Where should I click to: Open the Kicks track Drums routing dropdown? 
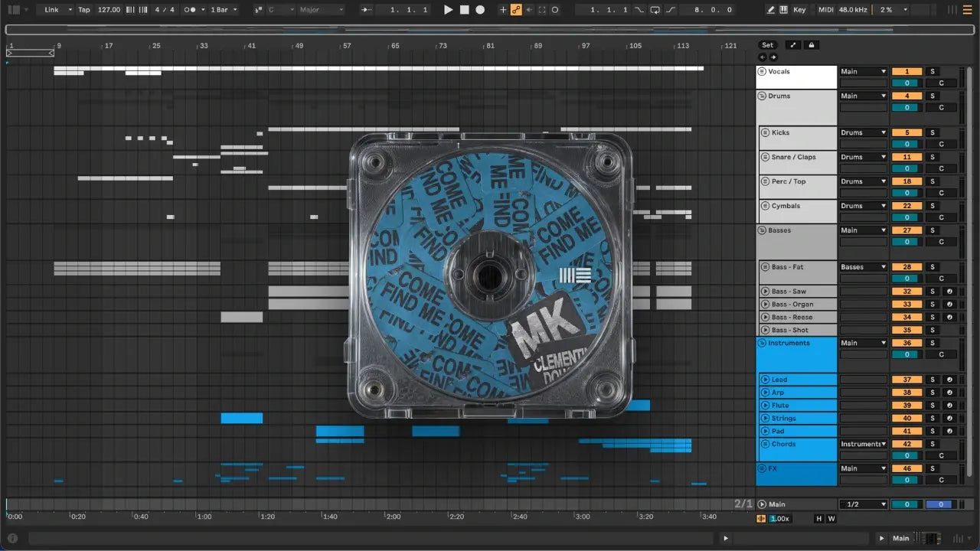click(863, 132)
